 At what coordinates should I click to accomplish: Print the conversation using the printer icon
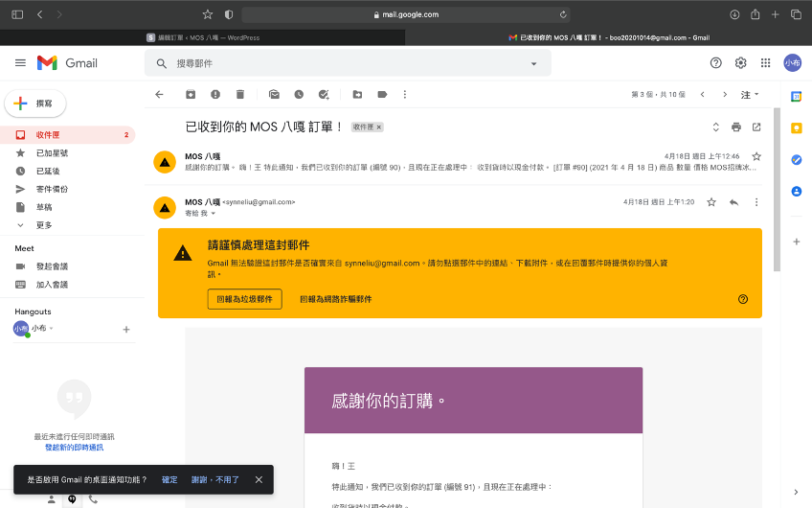click(x=735, y=127)
